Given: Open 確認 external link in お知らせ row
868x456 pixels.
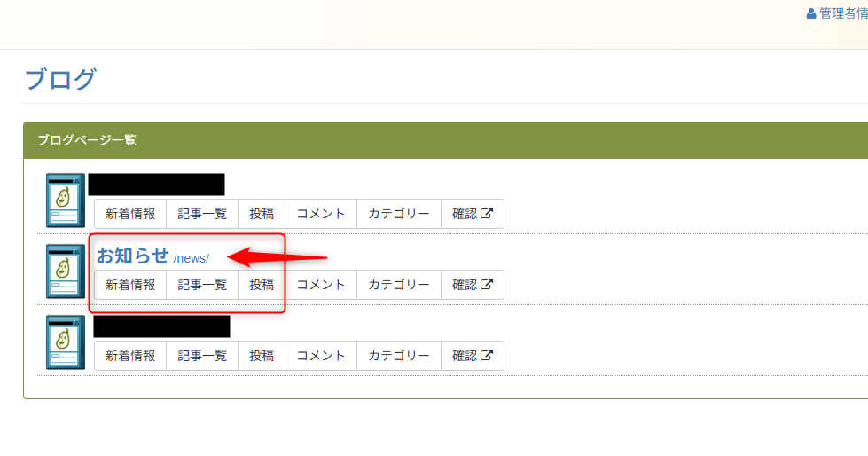Looking at the screenshot, I should click(473, 285).
